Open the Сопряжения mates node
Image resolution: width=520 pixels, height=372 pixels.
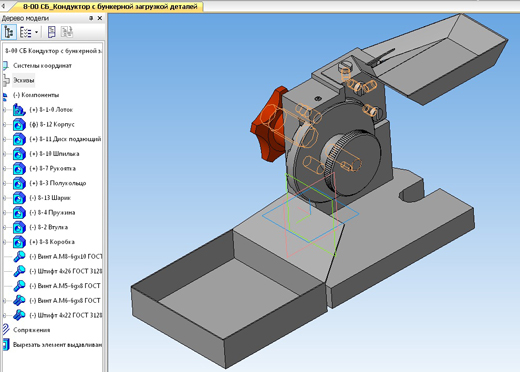(x=31, y=330)
